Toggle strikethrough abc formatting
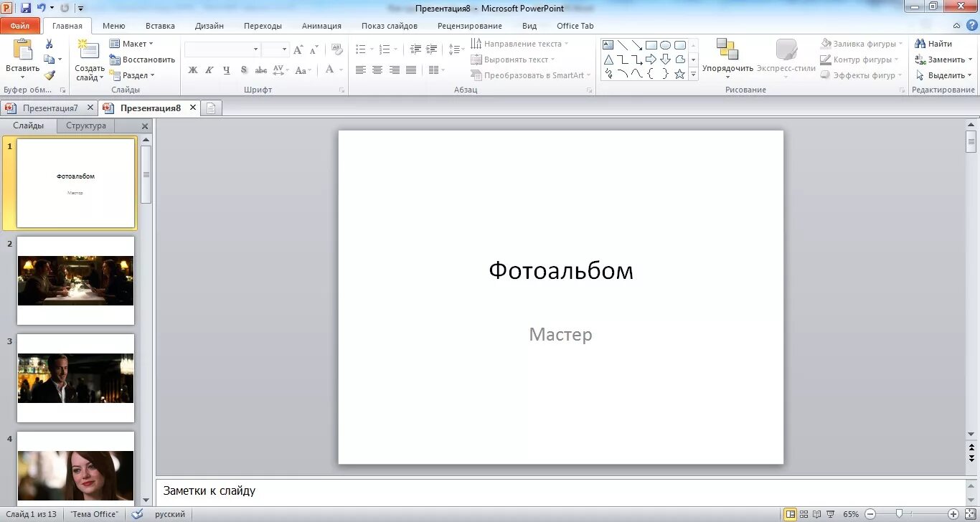 click(261, 70)
